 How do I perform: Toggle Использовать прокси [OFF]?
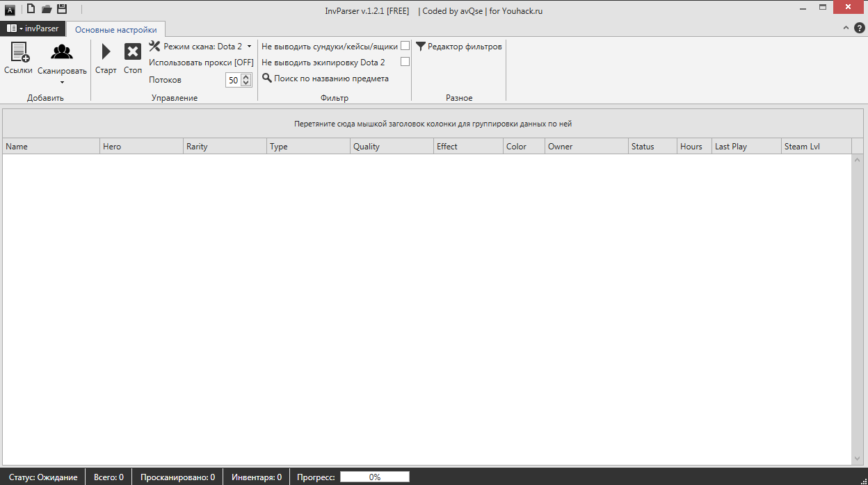coord(201,63)
